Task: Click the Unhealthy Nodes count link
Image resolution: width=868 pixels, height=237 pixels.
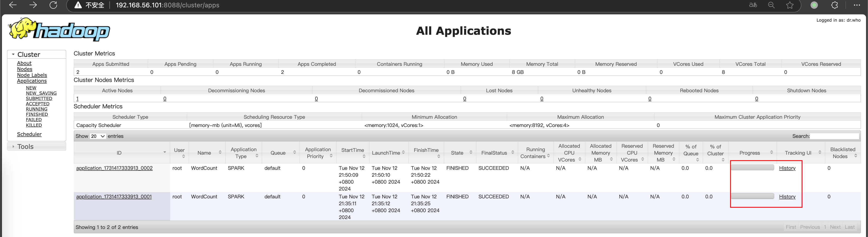Action: point(542,99)
